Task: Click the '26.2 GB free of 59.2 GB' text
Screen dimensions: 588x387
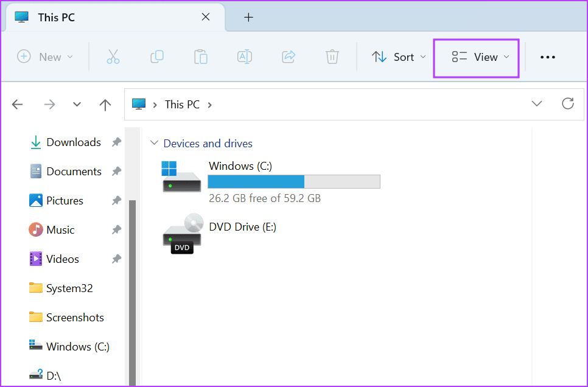Action: pos(265,198)
